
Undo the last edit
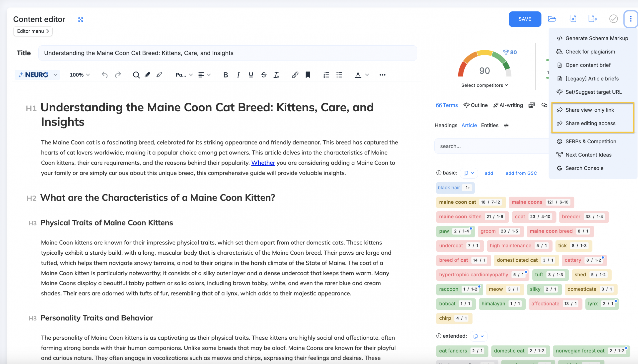pos(105,75)
